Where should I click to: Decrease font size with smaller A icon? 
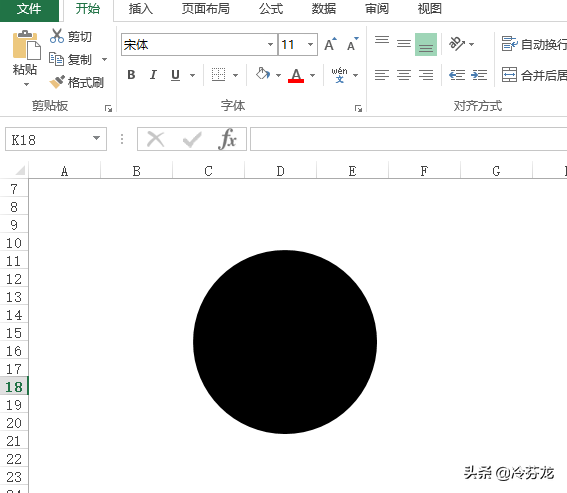coord(353,44)
